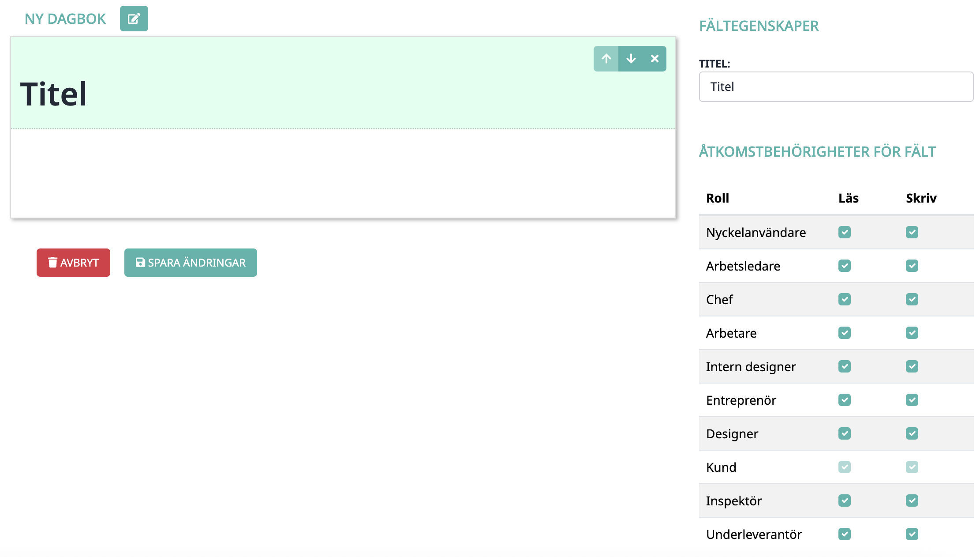980x557 pixels.
Task: Move the Titel field down with the arrow icon
Action: [x=631, y=59]
